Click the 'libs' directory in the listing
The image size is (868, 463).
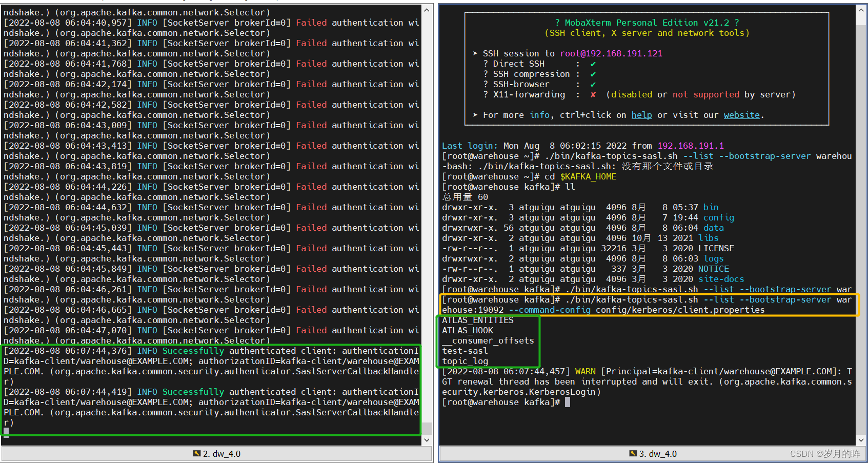coord(708,238)
